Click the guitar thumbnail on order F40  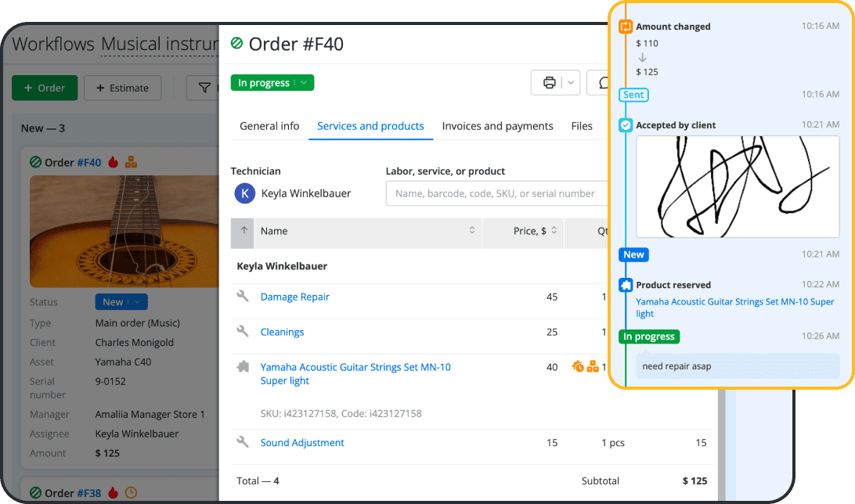[x=122, y=232]
